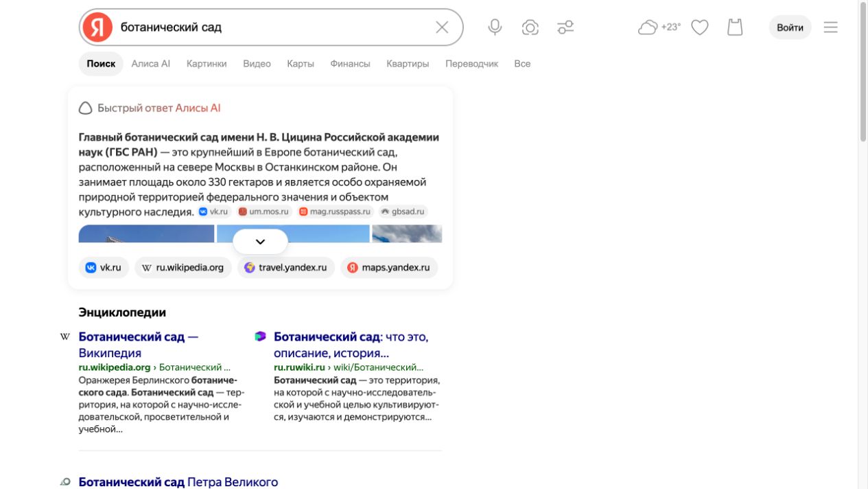Click inside the search input field
Image resolution: width=868 pixels, height=489 pixels.
pyautogui.click(x=274, y=27)
